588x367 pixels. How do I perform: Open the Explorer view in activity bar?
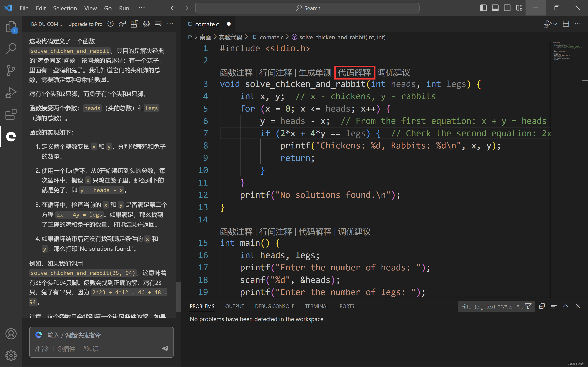click(x=11, y=27)
